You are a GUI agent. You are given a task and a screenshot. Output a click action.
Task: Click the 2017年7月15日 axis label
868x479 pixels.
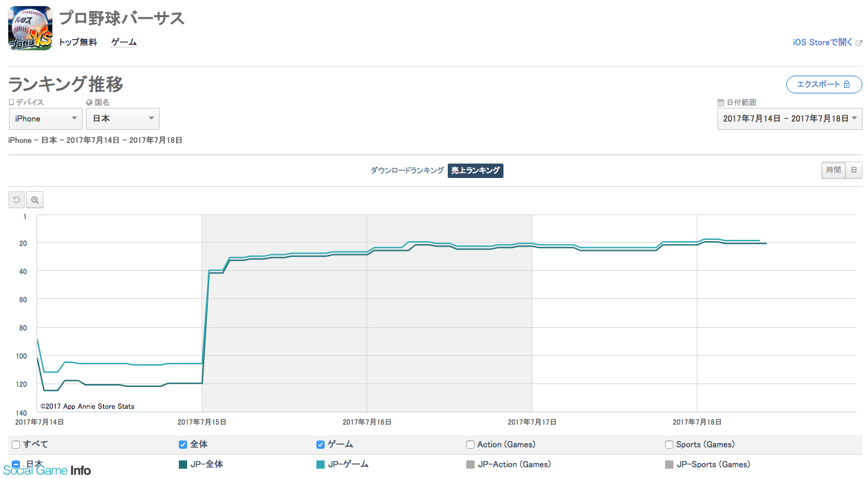202,421
